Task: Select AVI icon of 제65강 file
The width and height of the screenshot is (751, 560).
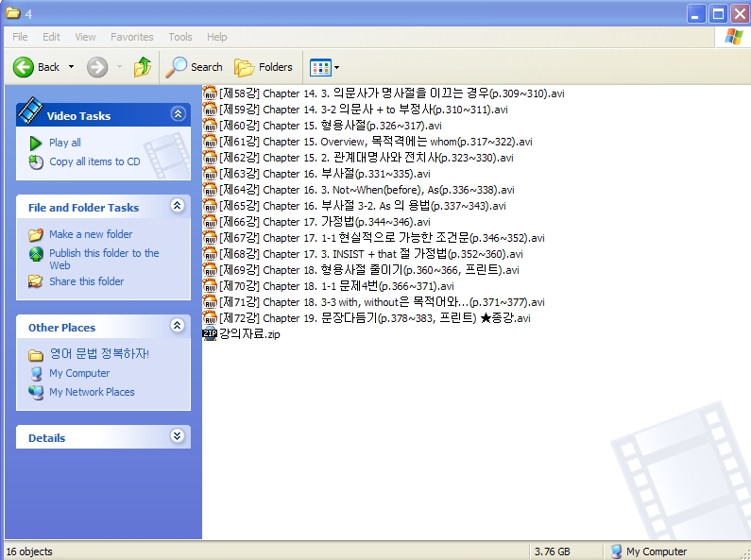Action: click(210, 205)
